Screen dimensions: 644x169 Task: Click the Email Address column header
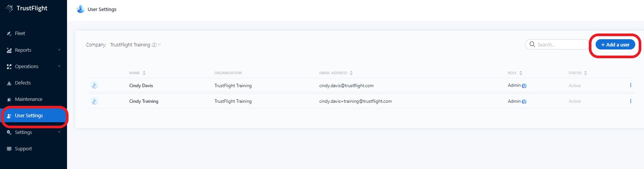click(x=333, y=73)
